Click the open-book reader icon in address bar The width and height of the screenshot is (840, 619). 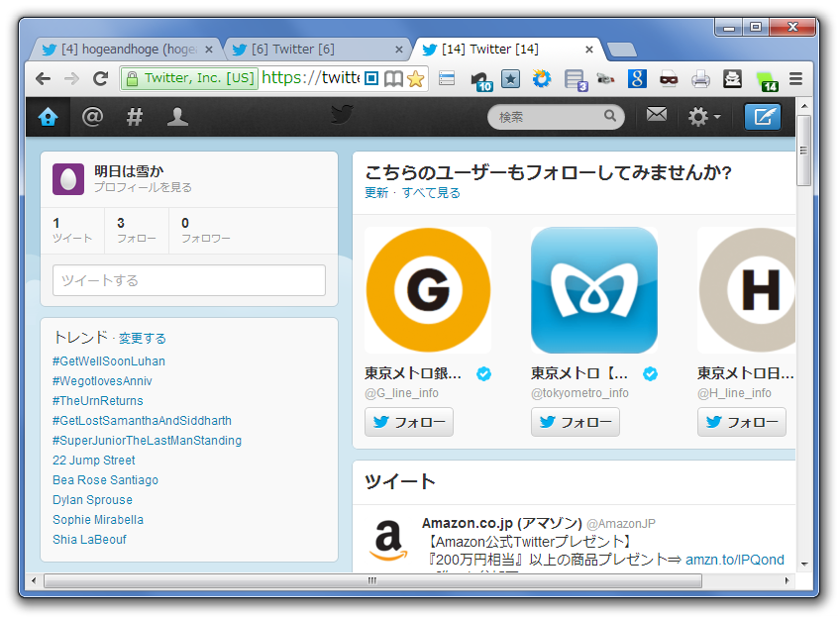point(393,79)
